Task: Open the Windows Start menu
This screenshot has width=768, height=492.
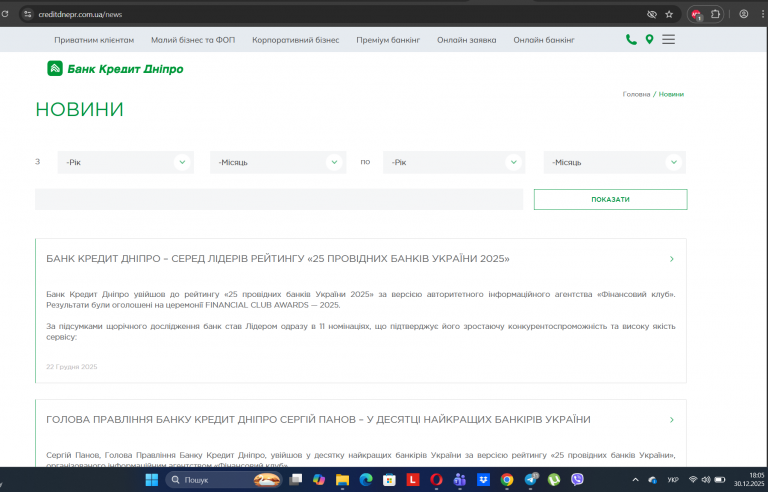Action: point(152,480)
